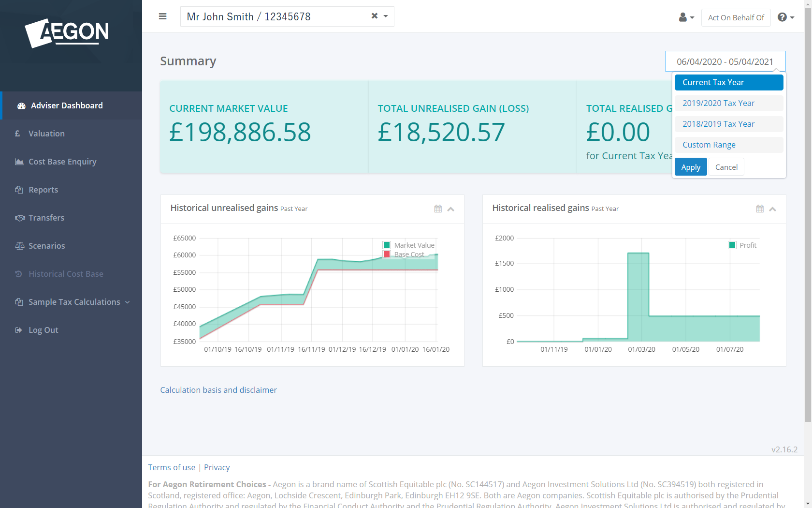Choose the 2018/2019 Tax Year range
Viewport: 812px width, 508px height.
(x=729, y=124)
